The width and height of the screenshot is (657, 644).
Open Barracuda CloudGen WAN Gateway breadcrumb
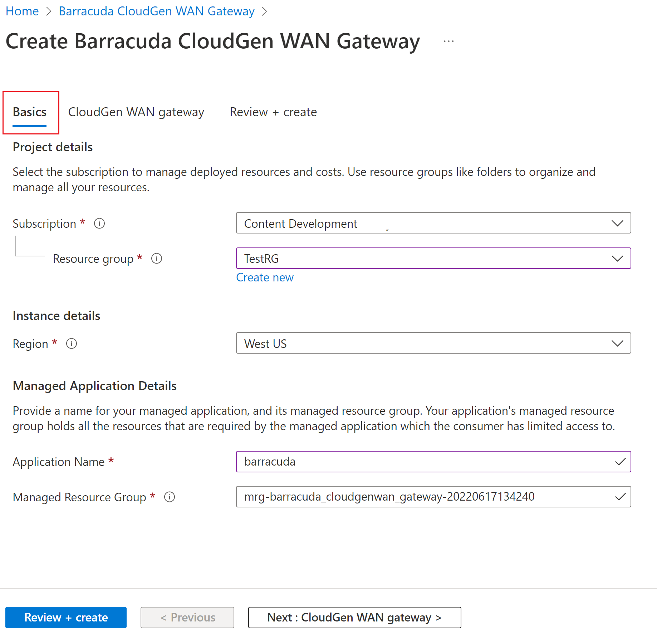(x=157, y=11)
